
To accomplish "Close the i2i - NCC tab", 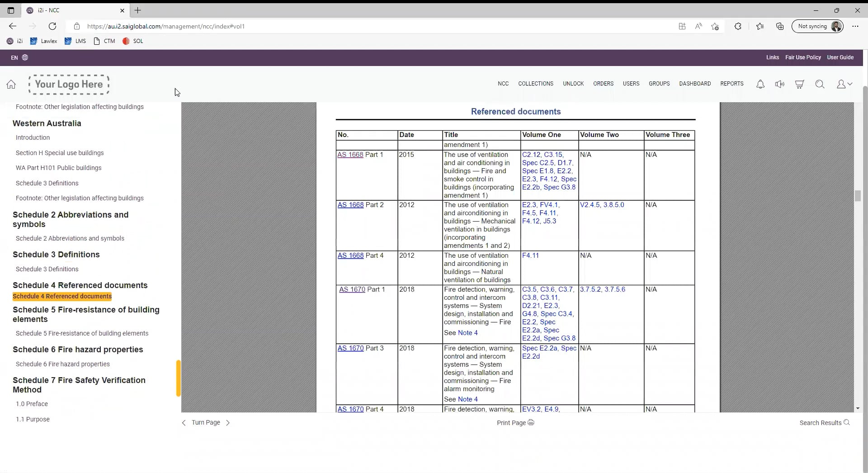I will coord(122,10).
